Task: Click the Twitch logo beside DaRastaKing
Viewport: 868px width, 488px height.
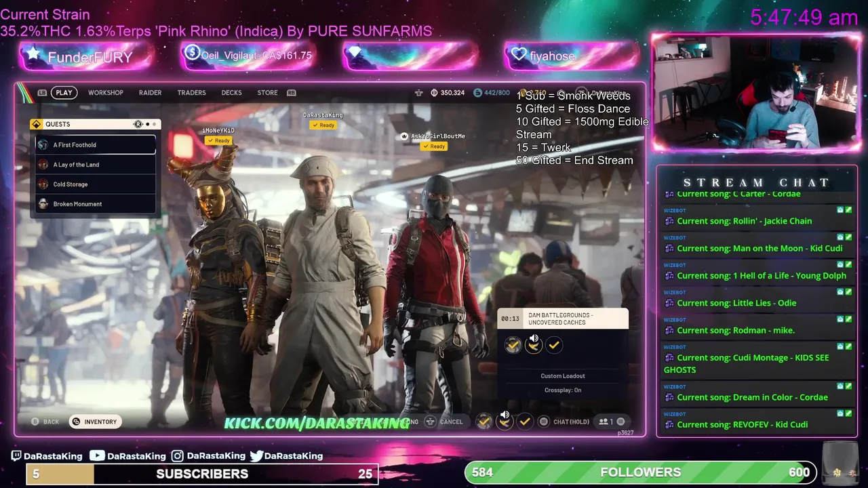Action: [16, 456]
